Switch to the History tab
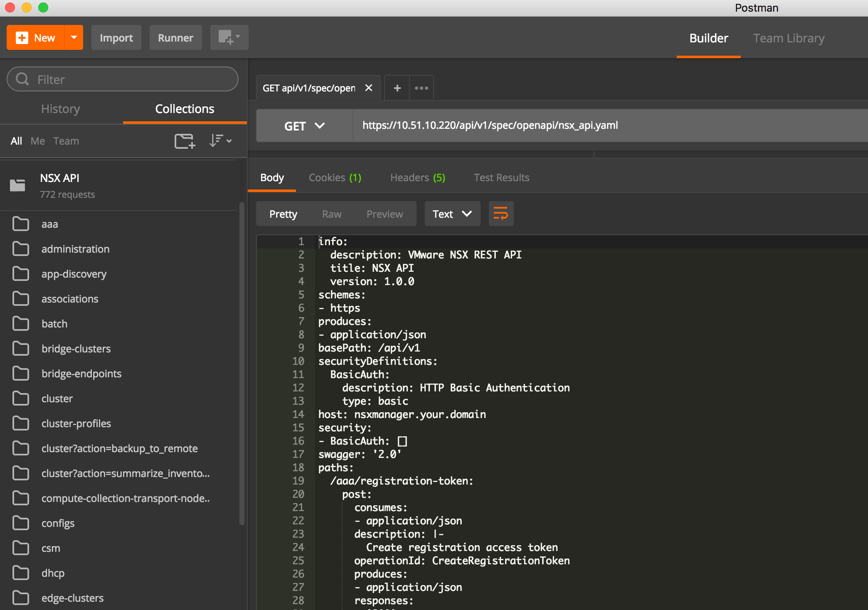This screenshot has height=610, width=868. coord(61,109)
